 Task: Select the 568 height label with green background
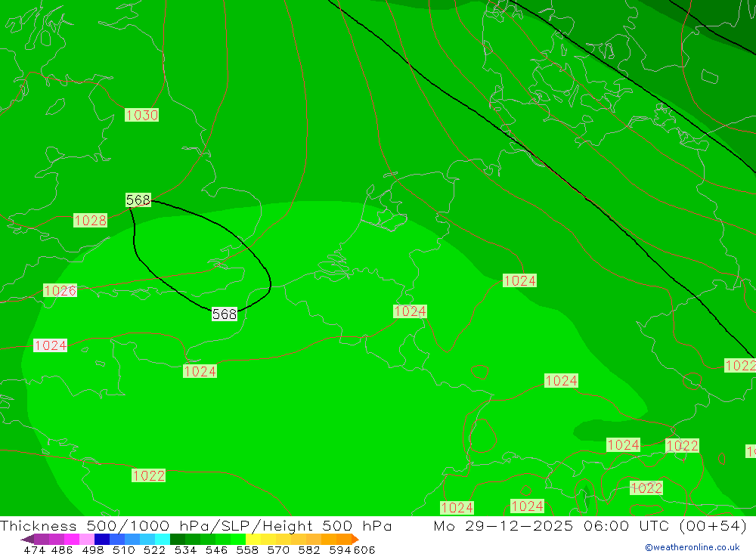tap(138, 200)
